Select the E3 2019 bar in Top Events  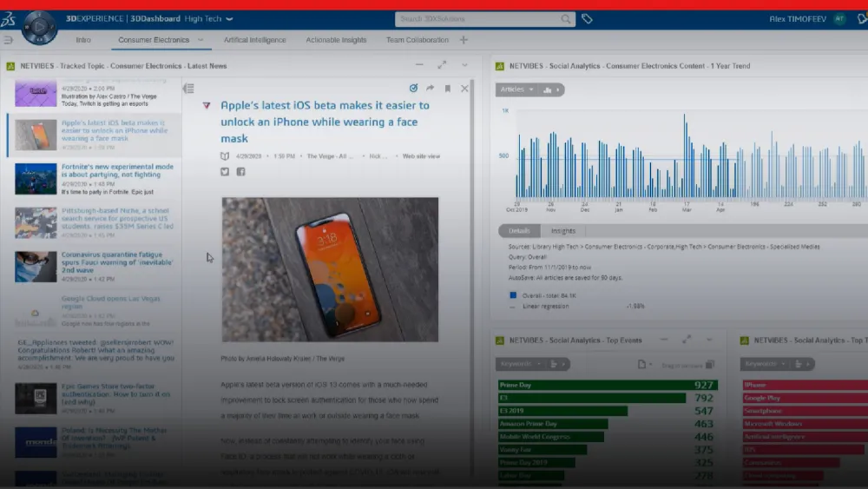563,411
